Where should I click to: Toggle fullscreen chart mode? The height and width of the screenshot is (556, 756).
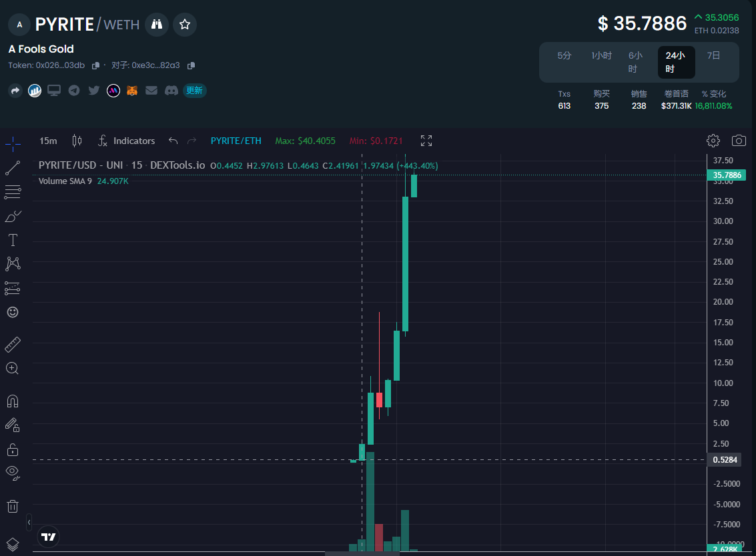pyautogui.click(x=426, y=141)
